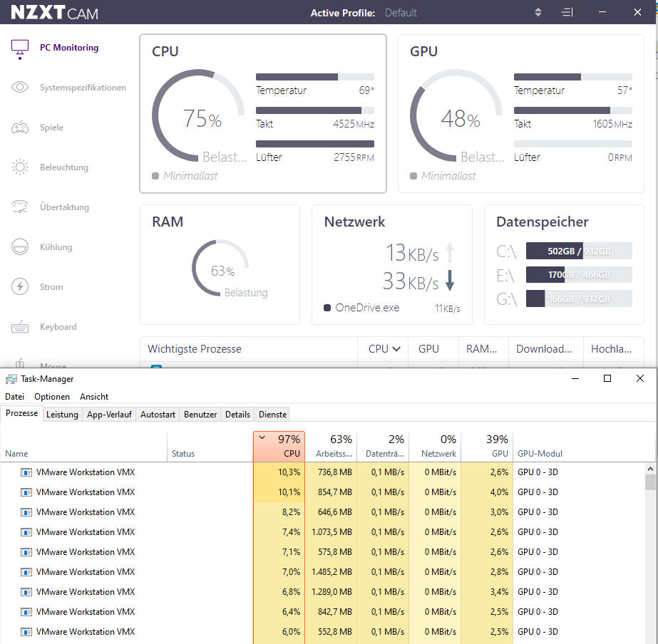Click the 8,2% CPU cell
658x644 pixels.
[279, 512]
